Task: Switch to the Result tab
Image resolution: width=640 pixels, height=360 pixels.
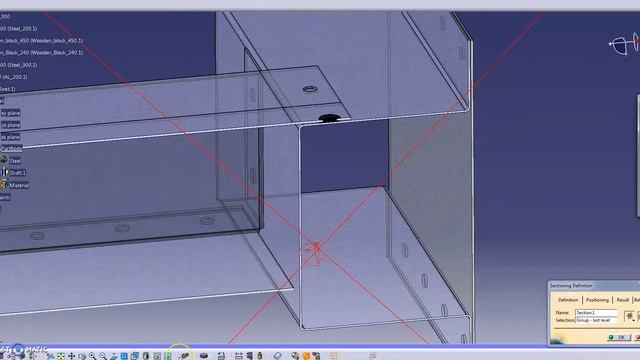Action: 622,300
